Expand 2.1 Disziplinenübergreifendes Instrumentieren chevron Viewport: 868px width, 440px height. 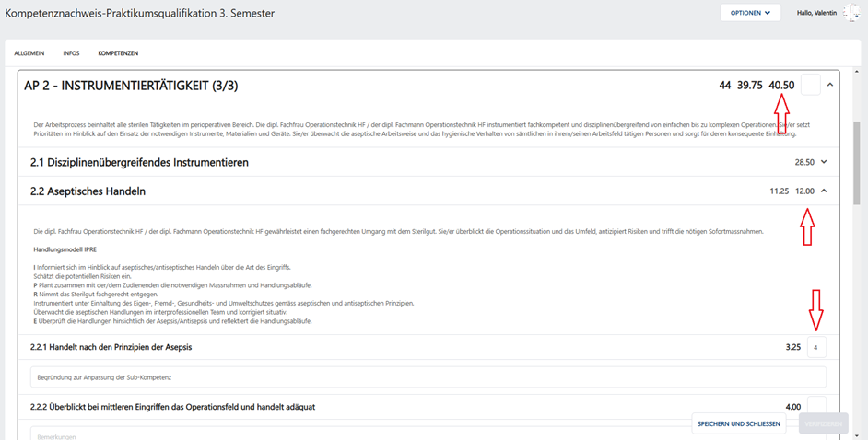(824, 162)
